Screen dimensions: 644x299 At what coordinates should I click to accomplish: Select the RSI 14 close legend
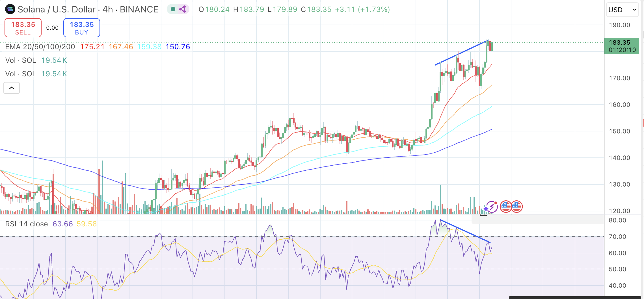pyautogui.click(x=26, y=224)
